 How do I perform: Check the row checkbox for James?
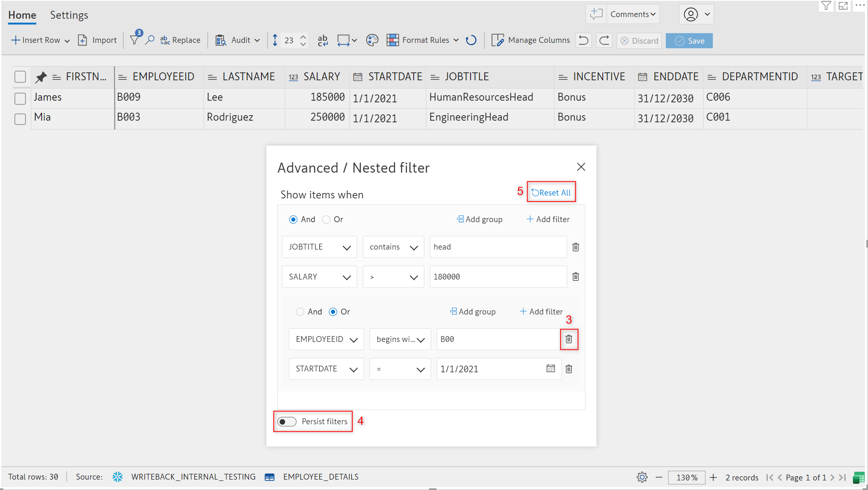coord(20,99)
